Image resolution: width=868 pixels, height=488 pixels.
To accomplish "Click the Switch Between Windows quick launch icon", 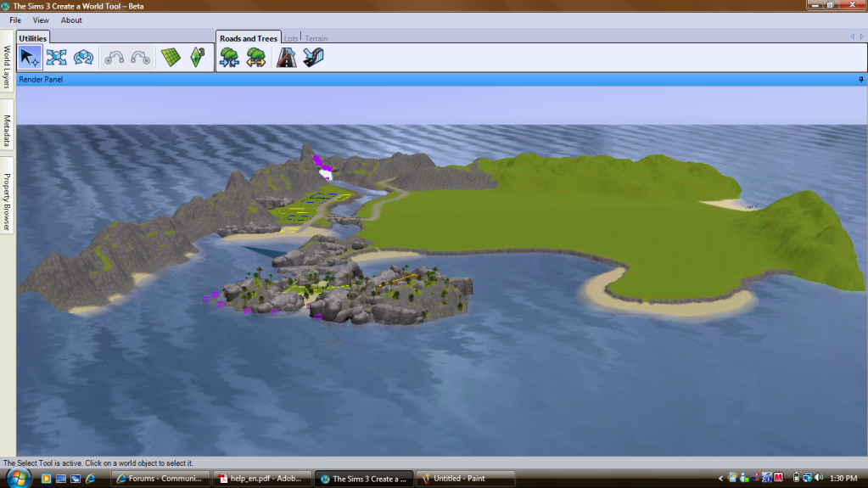I will click(x=76, y=479).
